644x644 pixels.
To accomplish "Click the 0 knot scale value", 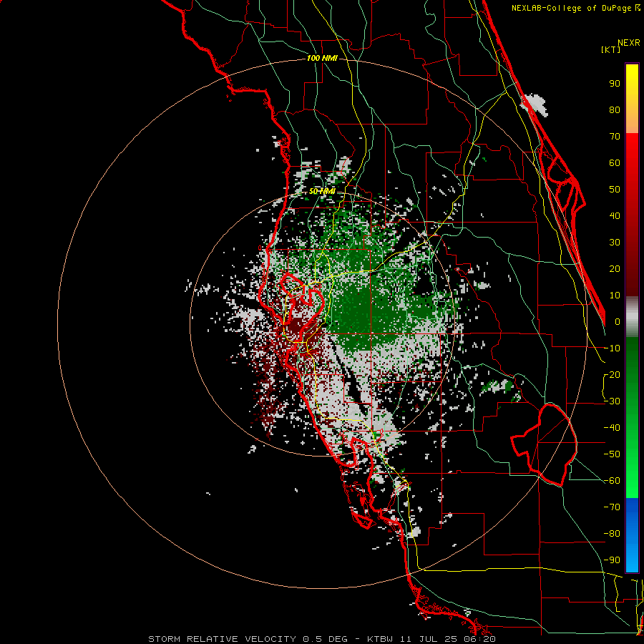I will click(618, 321).
